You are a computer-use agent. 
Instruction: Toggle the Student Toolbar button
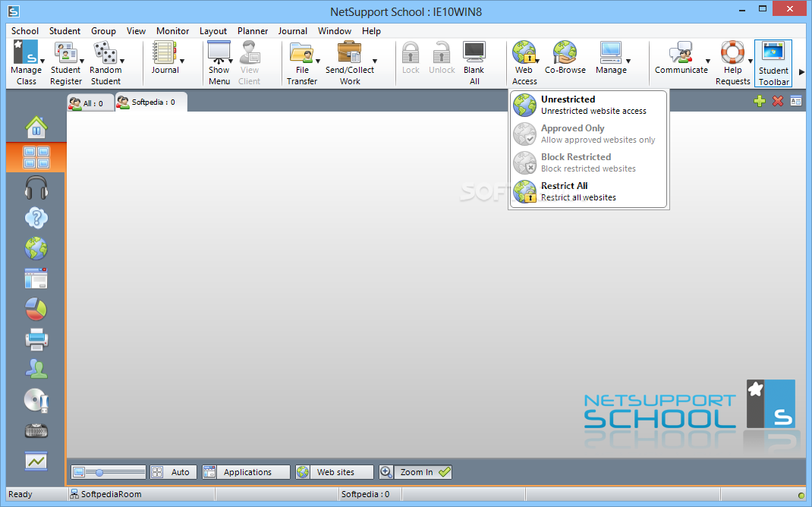click(x=773, y=63)
